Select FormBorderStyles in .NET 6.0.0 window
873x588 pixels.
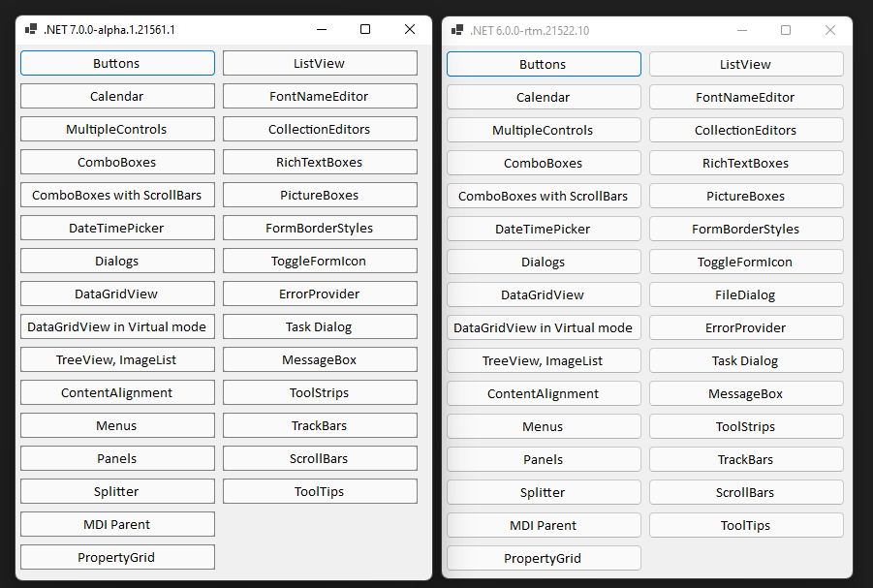click(x=747, y=229)
